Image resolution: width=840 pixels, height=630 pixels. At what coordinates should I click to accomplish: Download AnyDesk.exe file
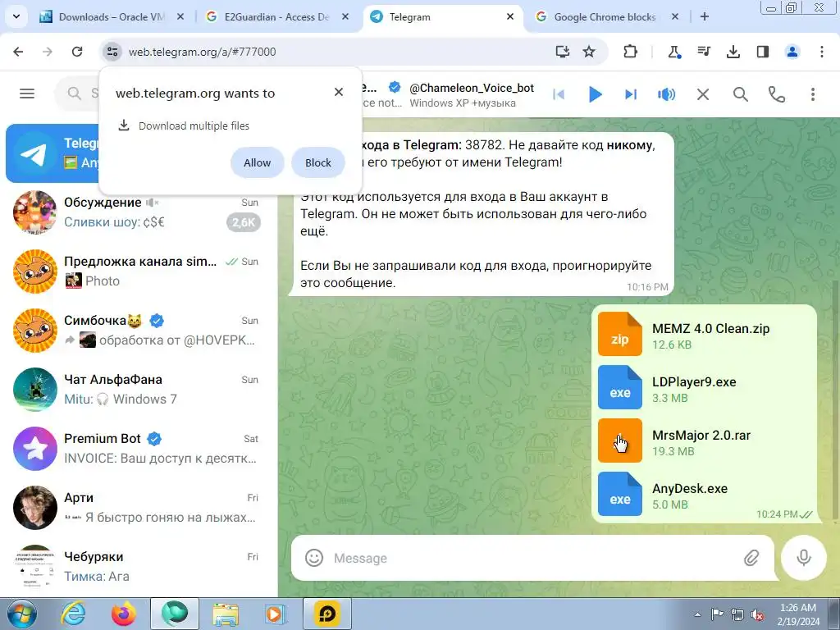coord(620,494)
